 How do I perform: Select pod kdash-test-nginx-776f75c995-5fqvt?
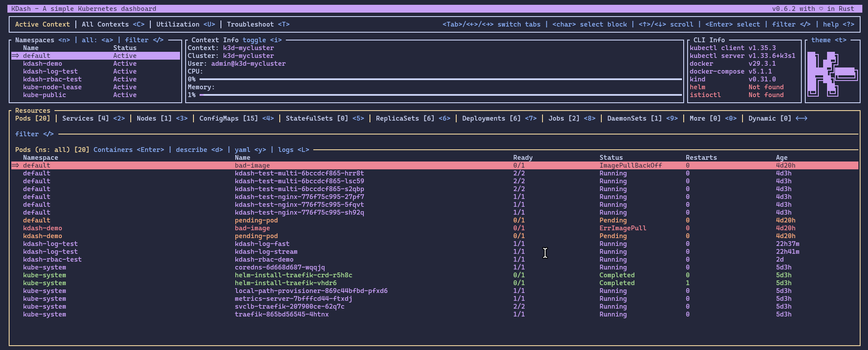pyautogui.click(x=435, y=205)
